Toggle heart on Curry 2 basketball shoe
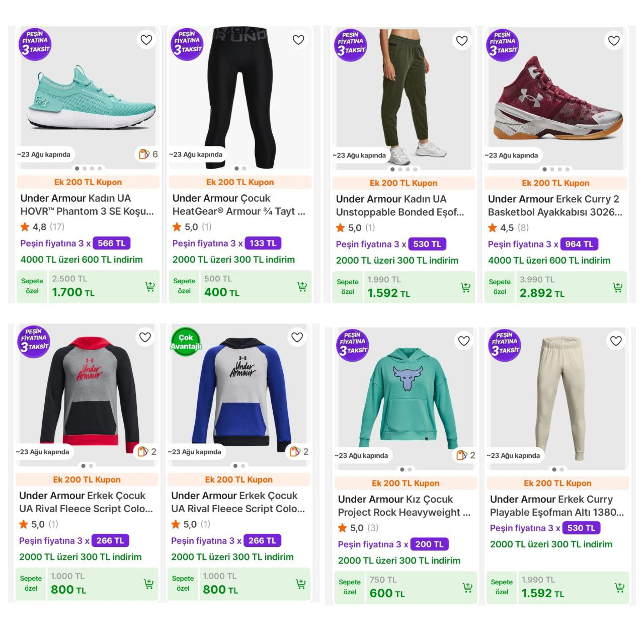This screenshot has width=644, height=644. (614, 41)
